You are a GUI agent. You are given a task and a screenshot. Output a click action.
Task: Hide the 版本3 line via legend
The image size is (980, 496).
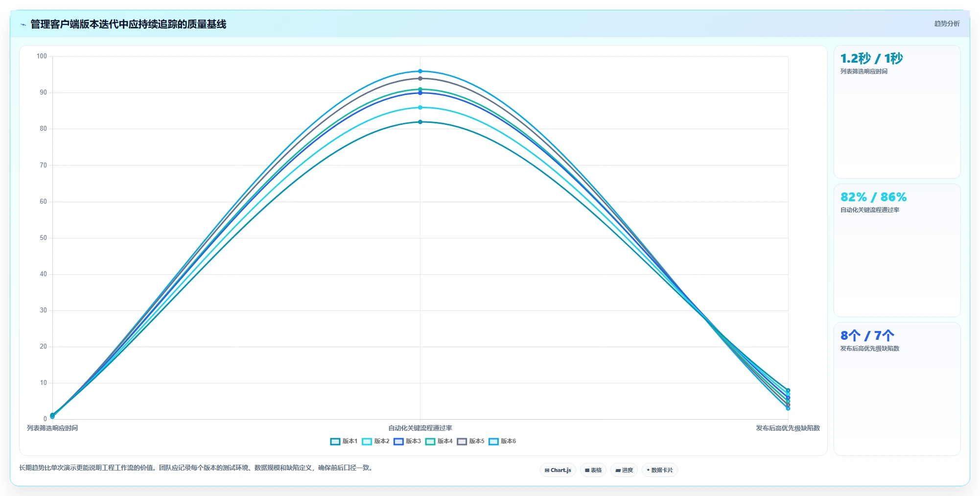[x=407, y=441]
